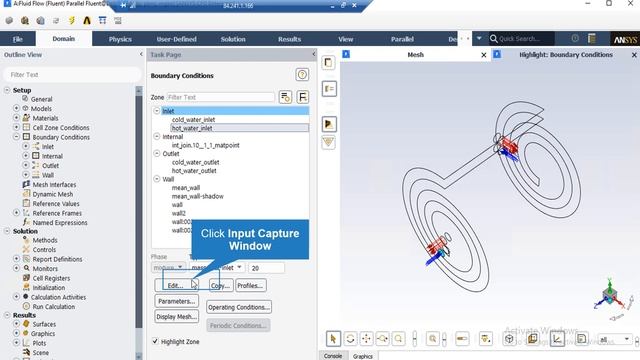640x360 pixels.
Task: Open Boundary Conditions task page help
Action: coord(302,75)
